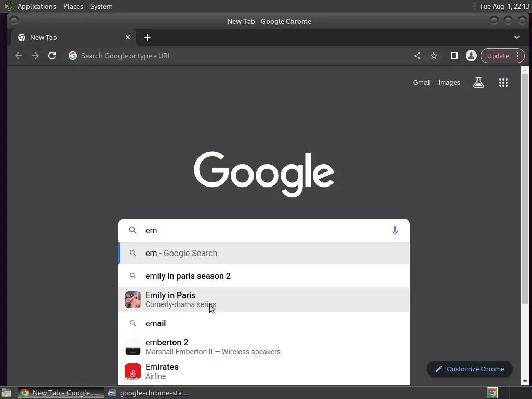This screenshot has height=399, width=532.
Task: Open the System menu
Action: 101,6
